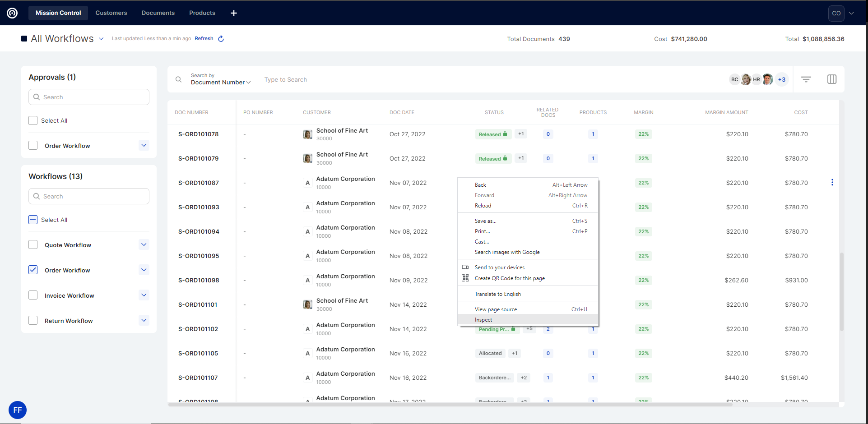The height and width of the screenshot is (424, 868).
Task: Click document number S-ORD101078
Action: pos(198,134)
